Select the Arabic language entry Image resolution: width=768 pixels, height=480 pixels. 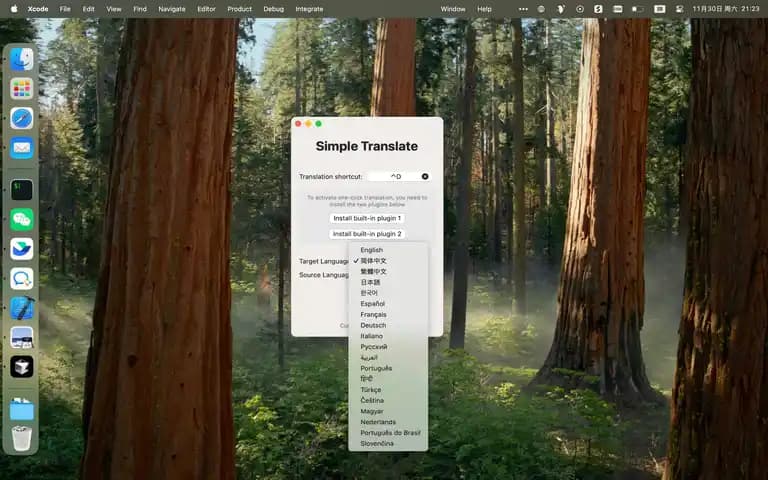pyautogui.click(x=388, y=358)
